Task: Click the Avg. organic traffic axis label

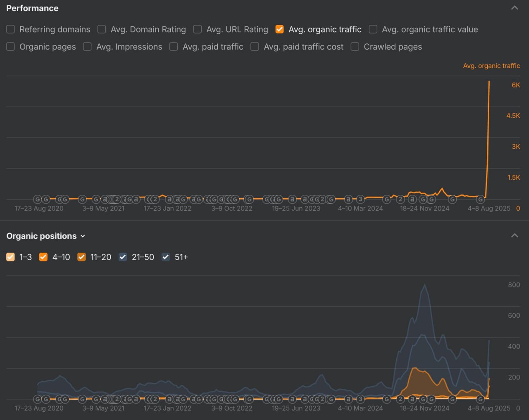Action: pos(491,66)
